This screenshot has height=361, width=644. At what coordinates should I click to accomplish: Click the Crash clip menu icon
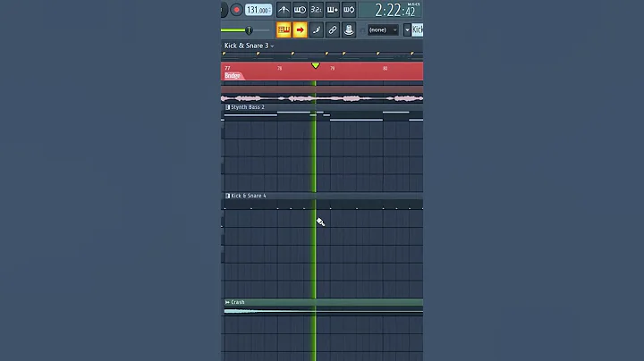227,302
